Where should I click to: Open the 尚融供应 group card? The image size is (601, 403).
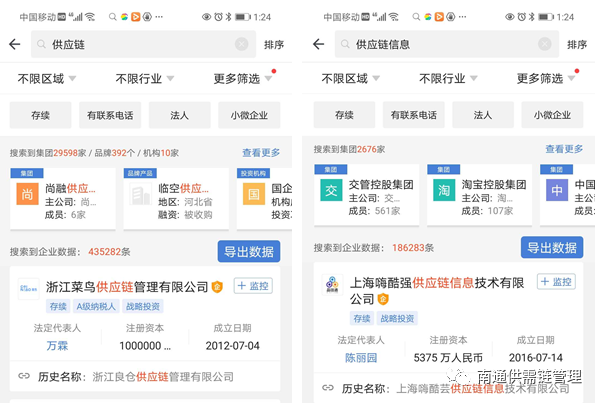pos(63,199)
